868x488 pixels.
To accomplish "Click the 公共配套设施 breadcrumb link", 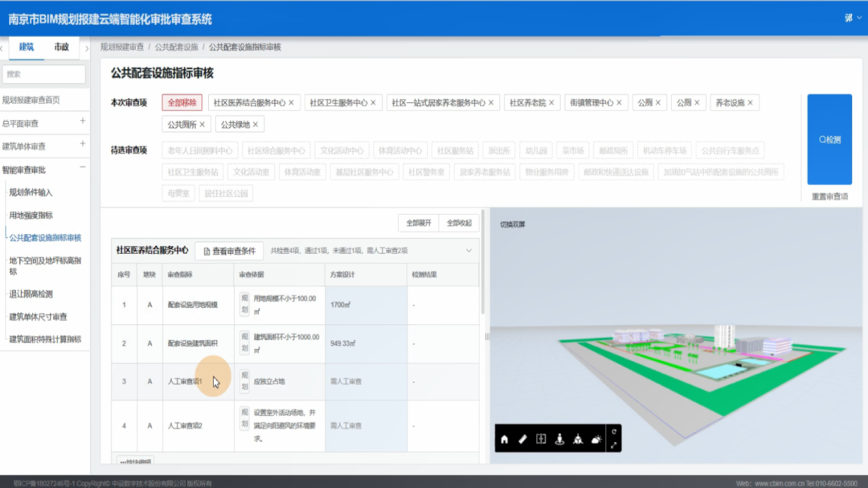I will [x=176, y=47].
